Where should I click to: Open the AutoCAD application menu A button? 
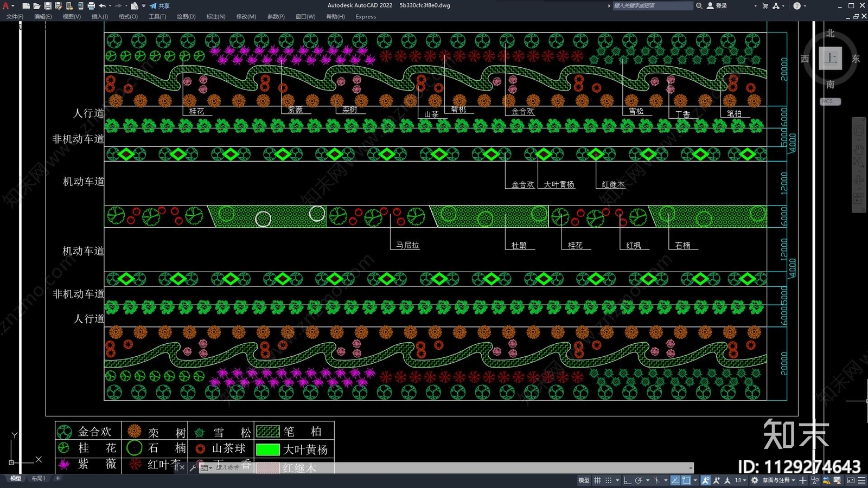tap(6, 5)
